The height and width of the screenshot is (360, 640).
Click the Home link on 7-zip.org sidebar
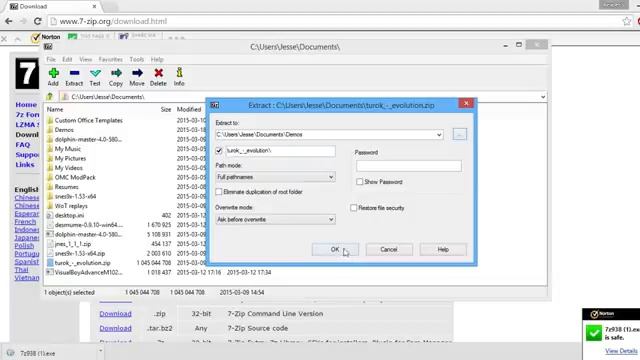tap(26, 104)
